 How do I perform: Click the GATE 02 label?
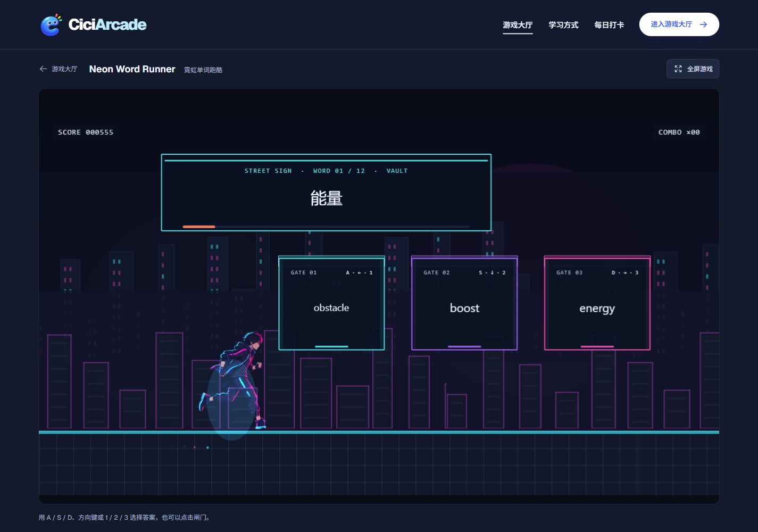point(437,272)
